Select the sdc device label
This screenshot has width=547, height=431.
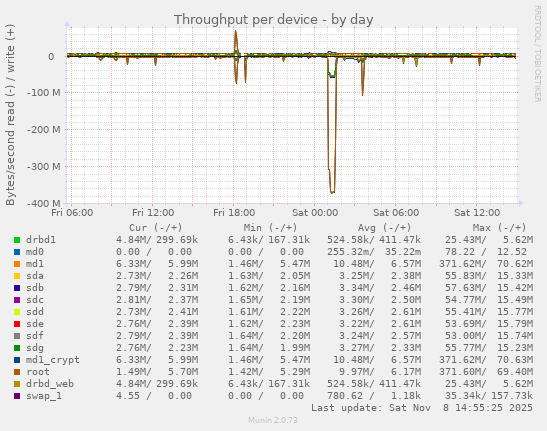coord(35,300)
